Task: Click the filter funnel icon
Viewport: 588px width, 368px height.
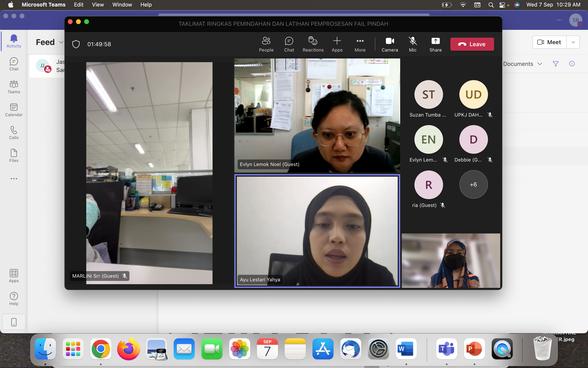Action: (556, 64)
